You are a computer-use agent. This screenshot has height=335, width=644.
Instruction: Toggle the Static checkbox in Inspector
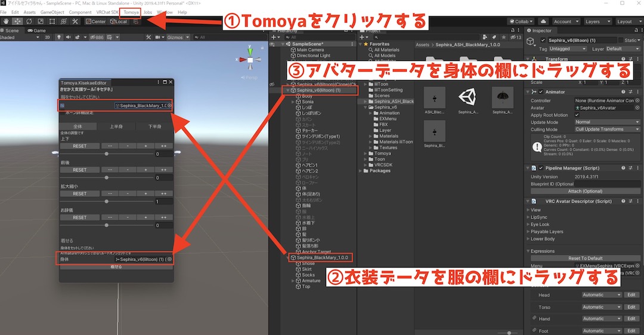click(x=620, y=41)
